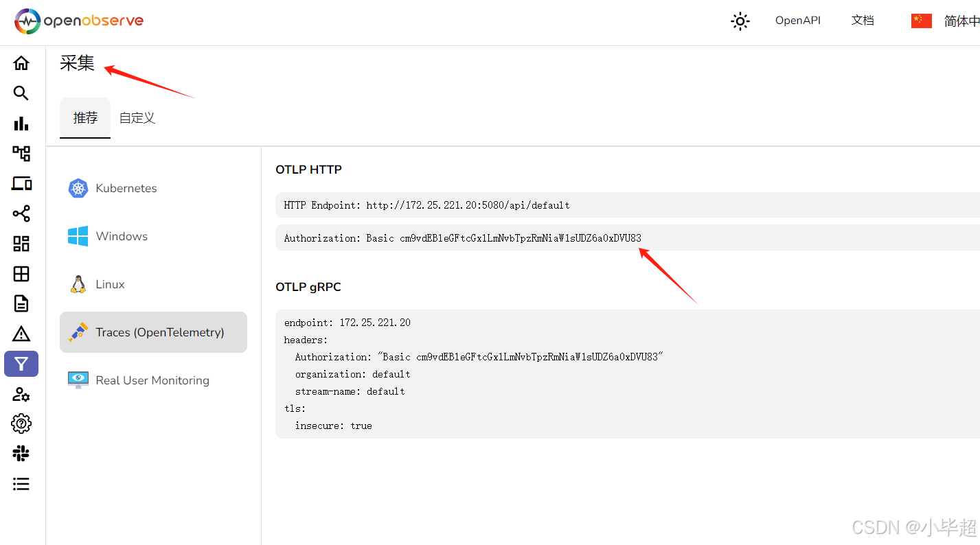
Task: Open IAM via the user-gear icon
Action: click(x=21, y=394)
